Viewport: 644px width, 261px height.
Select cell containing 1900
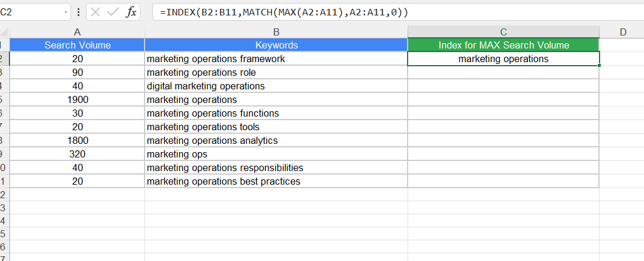click(x=77, y=99)
